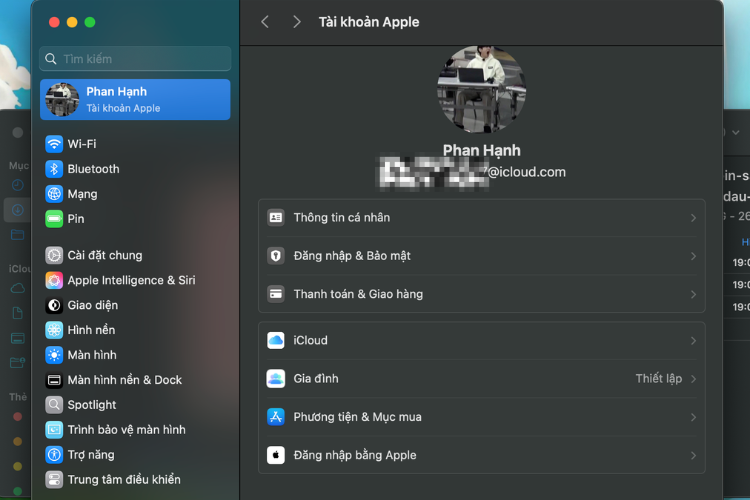This screenshot has width=750, height=500.
Task: Click Đăng nhập & Bảo mật text
Action: coord(352,256)
